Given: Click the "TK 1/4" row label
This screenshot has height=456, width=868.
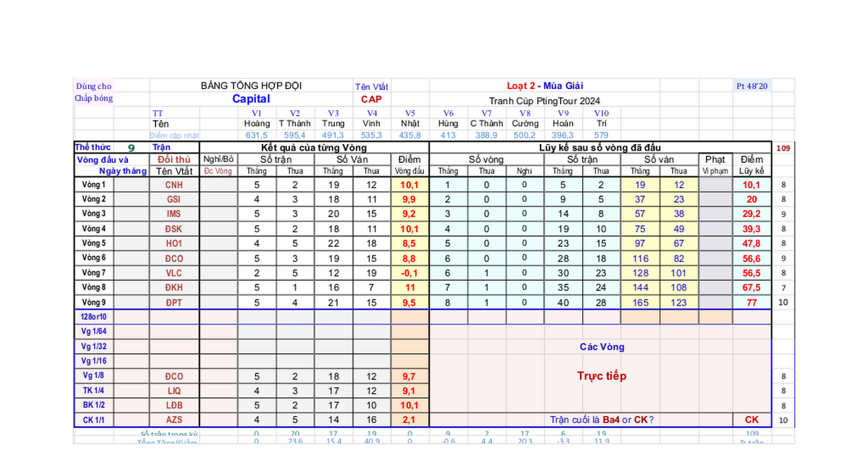Looking at the screenshot, I should [x=94, y=391].
